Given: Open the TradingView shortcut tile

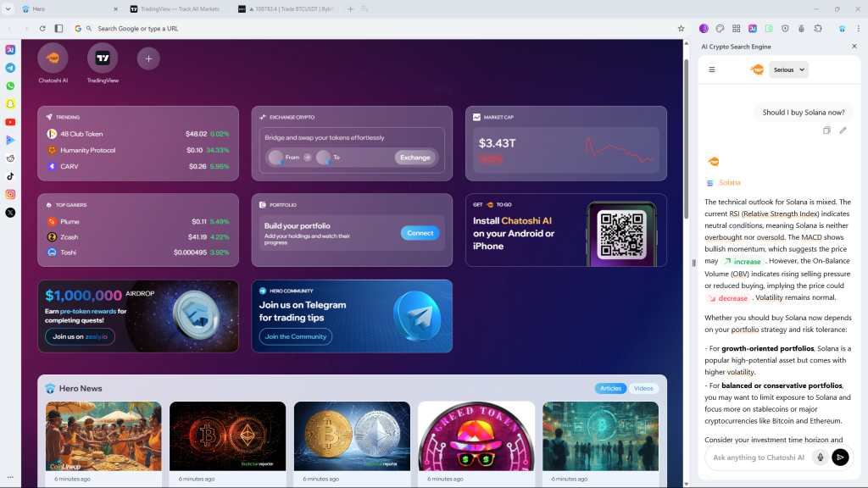Looking at the screenshot, I should (103, 58).
